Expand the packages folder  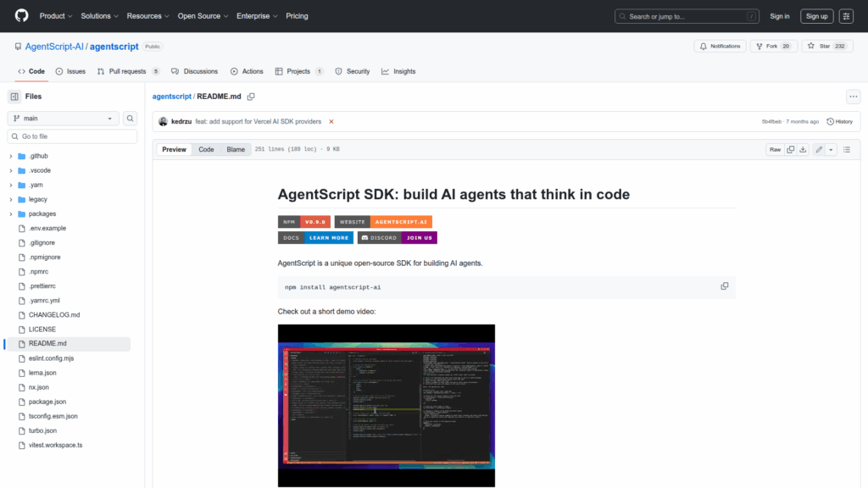[11, 213]
